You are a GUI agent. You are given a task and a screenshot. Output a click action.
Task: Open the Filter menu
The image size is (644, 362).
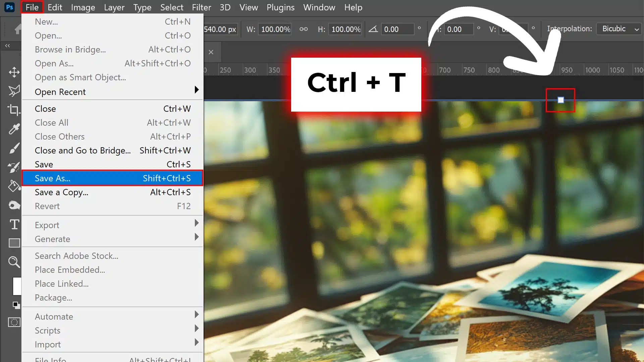coord(201,7)
